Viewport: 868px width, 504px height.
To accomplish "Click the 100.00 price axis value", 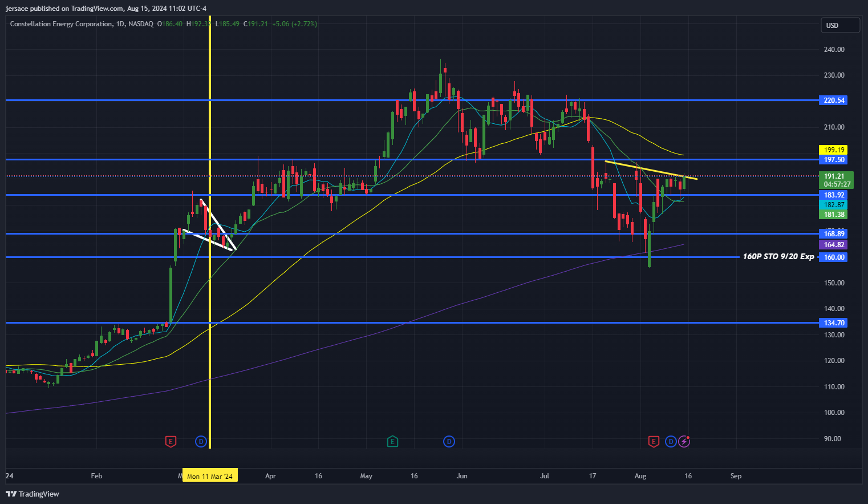I will [x=834, y=413].
